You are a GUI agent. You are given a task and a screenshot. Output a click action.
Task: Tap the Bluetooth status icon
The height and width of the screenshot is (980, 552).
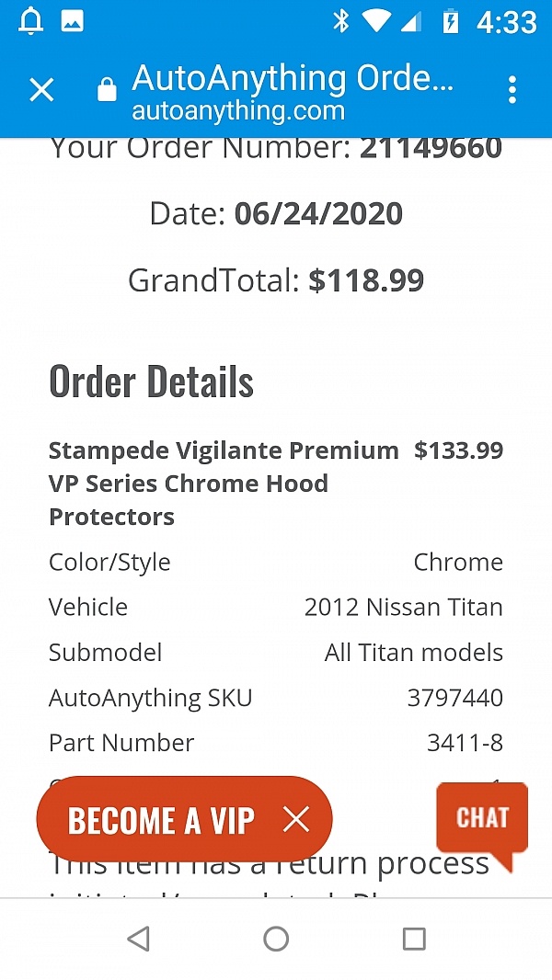(341, 21)
